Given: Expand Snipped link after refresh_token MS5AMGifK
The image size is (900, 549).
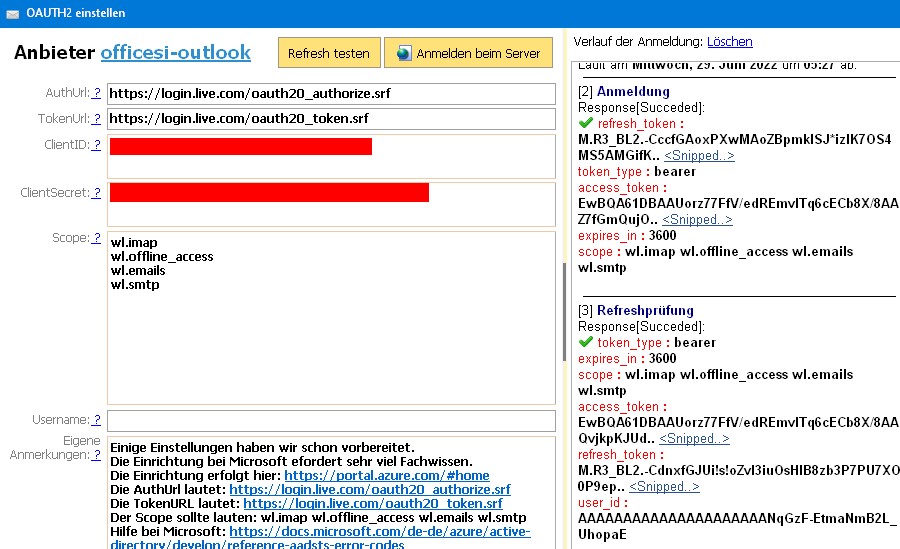Looking at the screenshot, I should click(699, 156).
